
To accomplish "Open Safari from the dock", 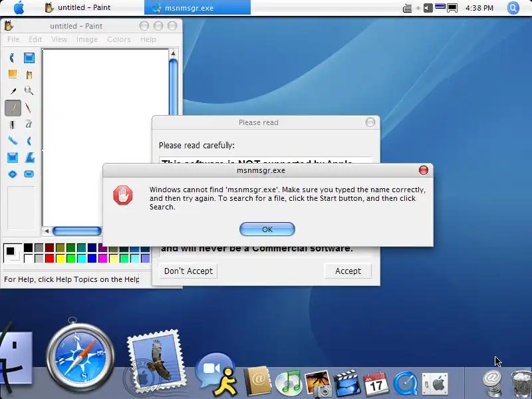I will click(80, 356).
